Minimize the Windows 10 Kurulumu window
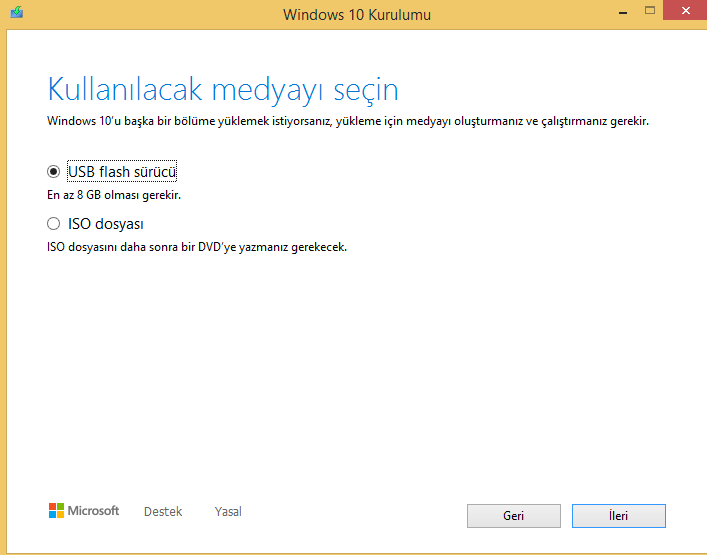Viewport: 707px width, 555px height. pyautogui.click(x=623, y=12)
